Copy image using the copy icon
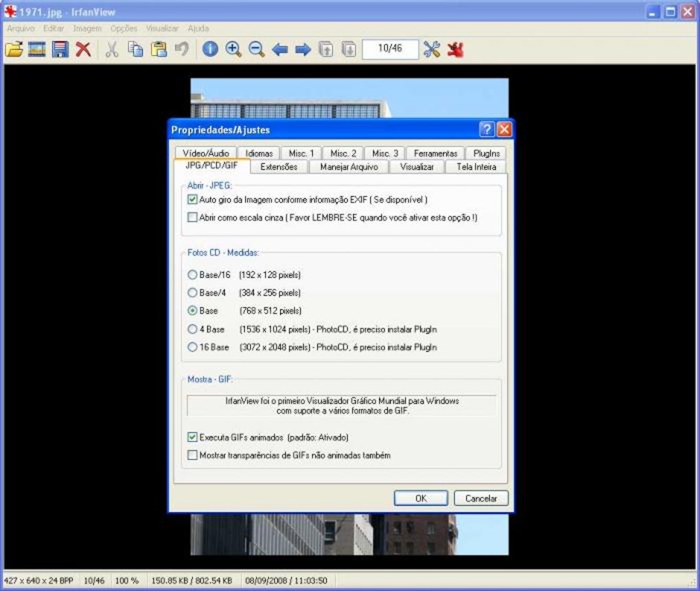Image resolution: width=700 pixels, height=591 pixels. pyautogui.click(x=135, y=49)
